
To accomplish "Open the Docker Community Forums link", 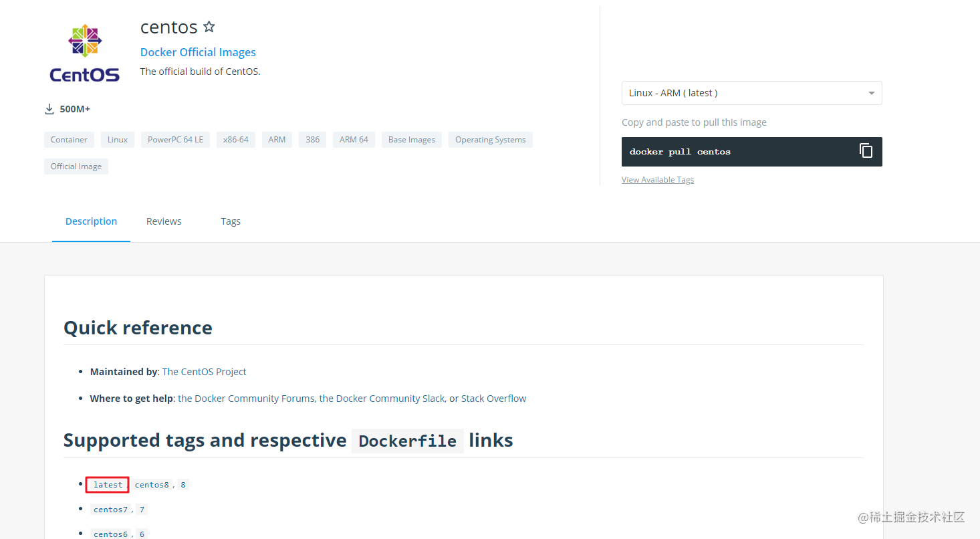I will tap(246, 399).
